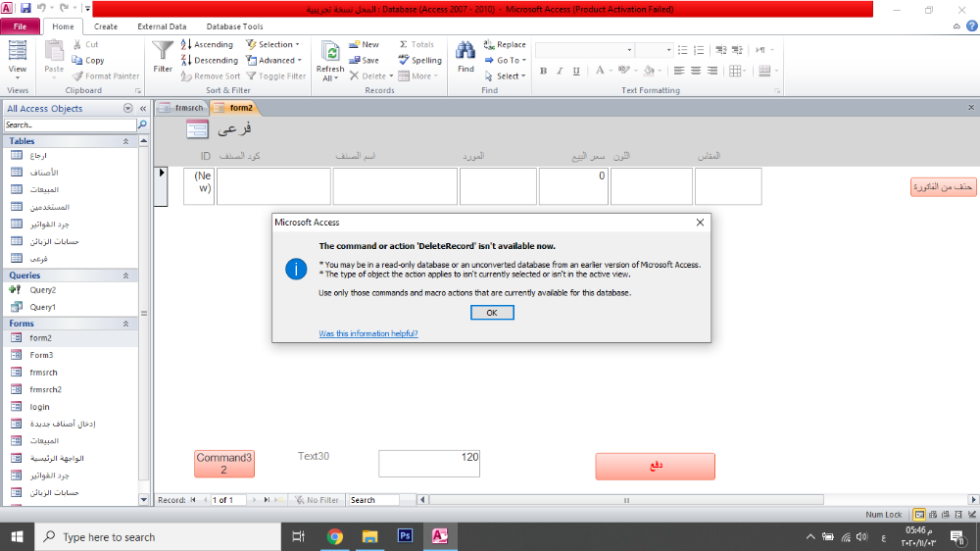980x551 pixels.
Task: Switch to frmsrch document tab
Action: pyautogui.click(x=182, y=108)
